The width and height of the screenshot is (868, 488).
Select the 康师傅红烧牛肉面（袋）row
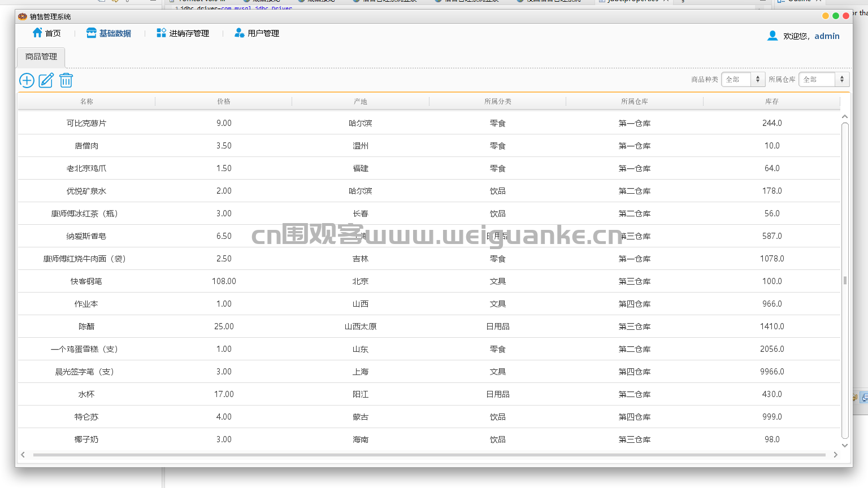[429, 259]
